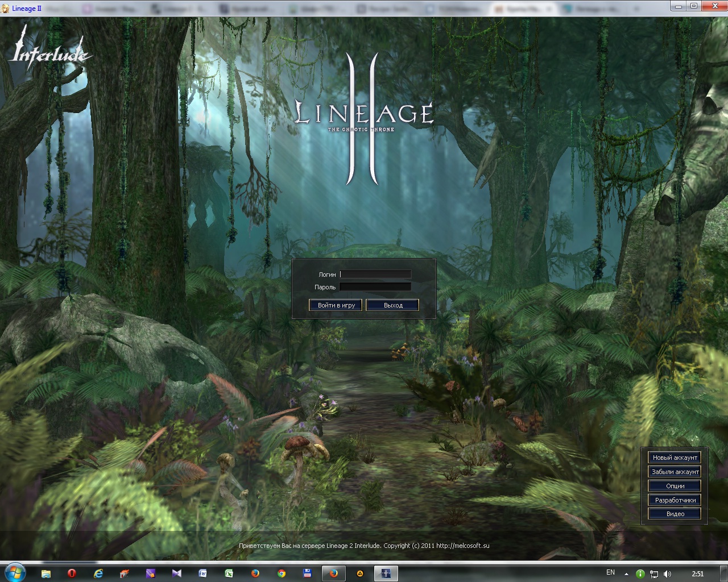Viewport: 728px width, 582px height.
Task: Click the Пароль password field
Action: coord(375,287)
